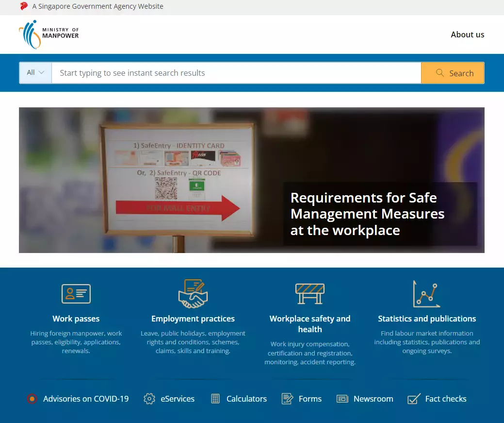The image size is (504, 423).
Task: Click the Employment practices handshake icon
Action: pos(193,293)
